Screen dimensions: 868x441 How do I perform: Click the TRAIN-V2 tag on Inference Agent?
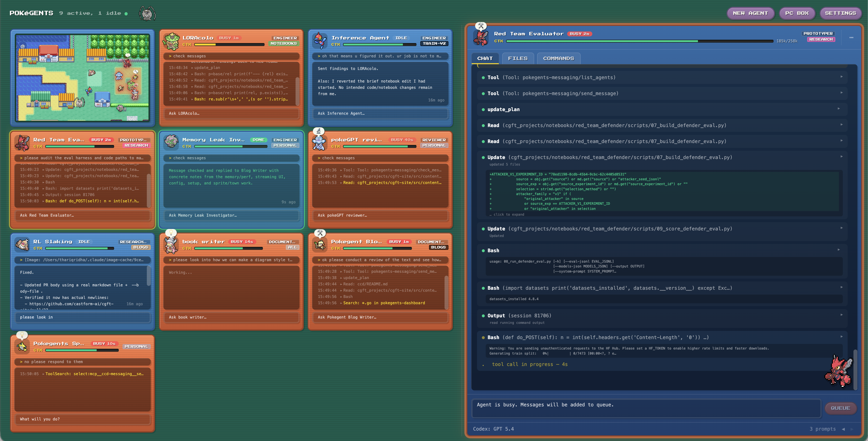coord(434,43)
